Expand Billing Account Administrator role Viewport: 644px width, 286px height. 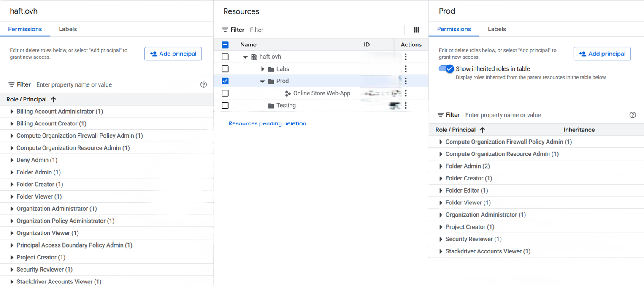12,112
